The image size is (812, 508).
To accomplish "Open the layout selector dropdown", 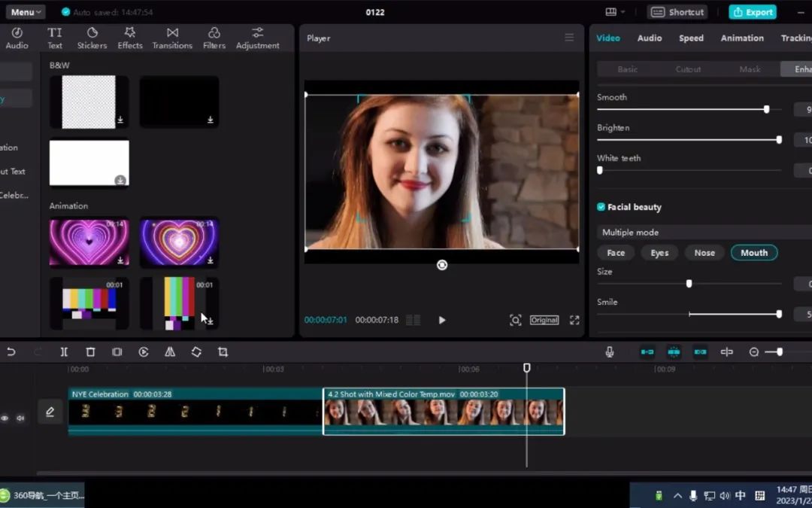I will [615, 12].
